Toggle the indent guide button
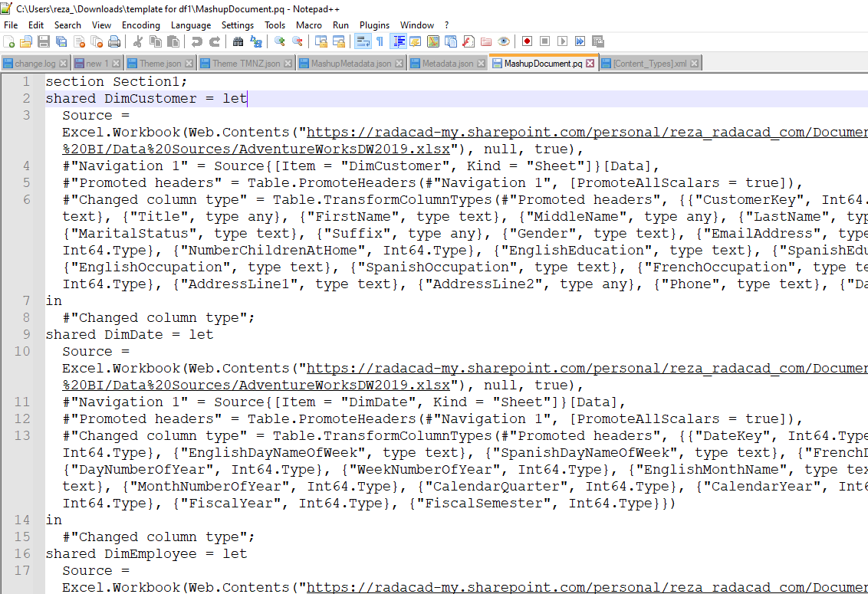This screenshot has height=594, width=868. (x=399, y=41)
